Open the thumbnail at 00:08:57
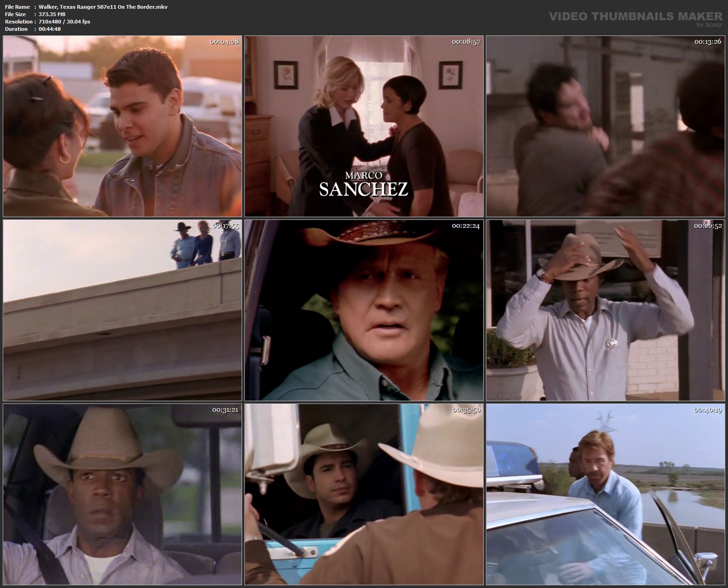Screen dimensions: 728x588 point(364,127)
